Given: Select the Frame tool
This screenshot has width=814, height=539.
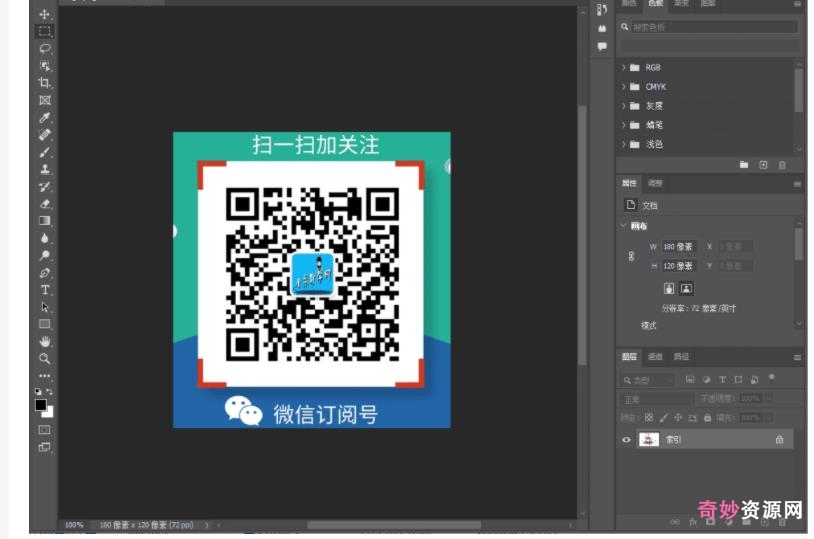Looking at the screenshot, I should (x=45, y=100).
